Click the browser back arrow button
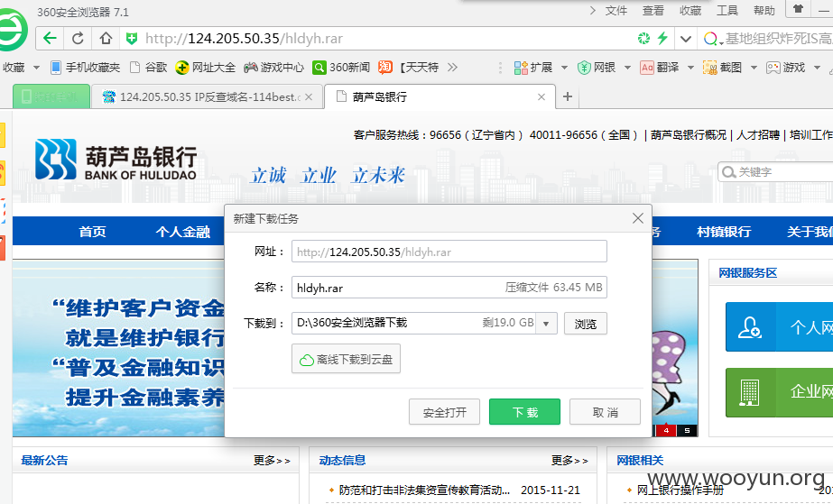833x504 pixels. pyautogui.click(x=50, y=38)
